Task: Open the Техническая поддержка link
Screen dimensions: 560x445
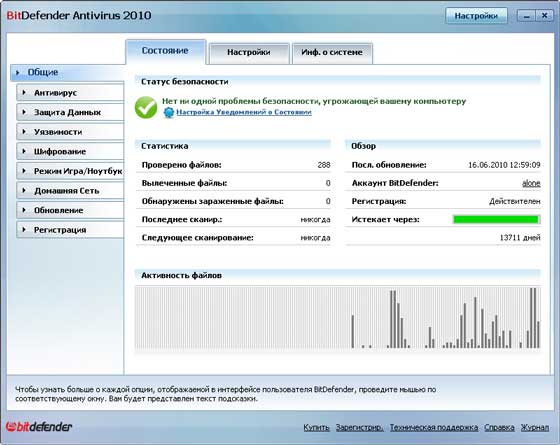Action: pyautogui.click(x=434, y=427)
